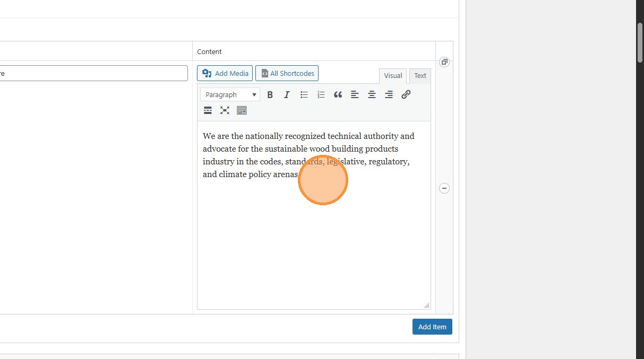Switch to the Visual editor tab
This screenshot has width=644, height=359.
pos(393,76)
